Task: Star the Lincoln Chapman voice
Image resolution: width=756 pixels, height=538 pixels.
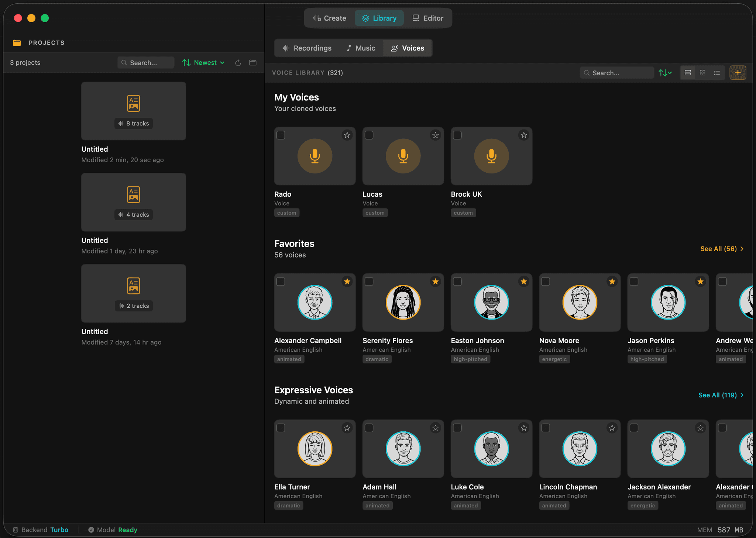Action: pos(612,428)
